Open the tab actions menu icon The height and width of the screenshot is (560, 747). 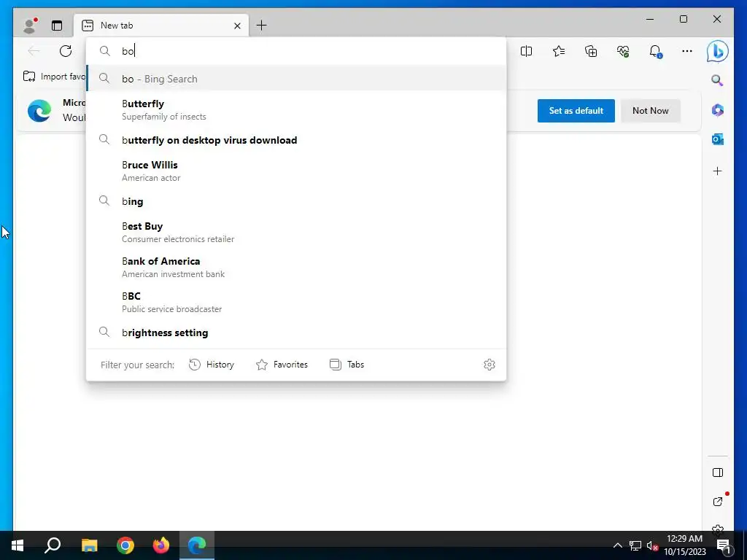pos(57,26)
